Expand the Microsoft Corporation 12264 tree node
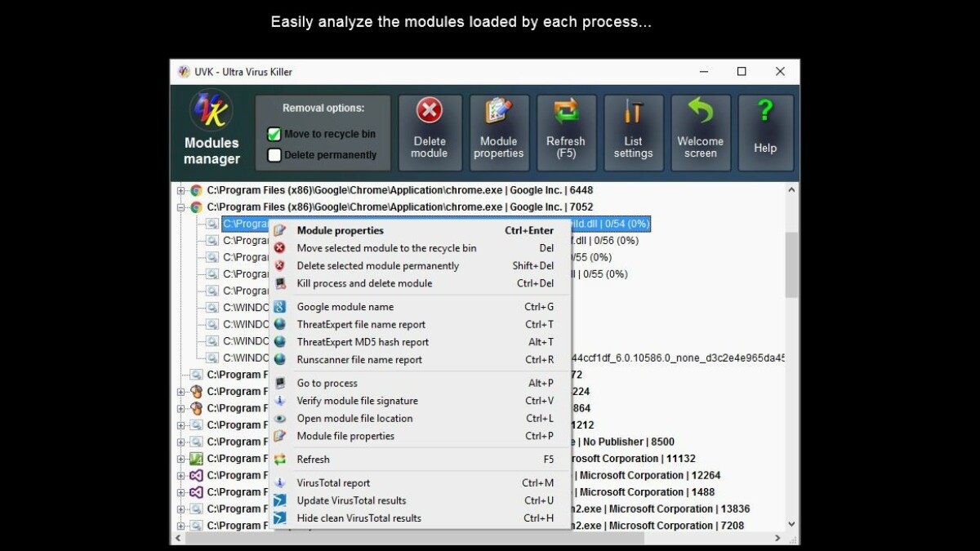The image size is (980, 551). click(x=181, y=475)
